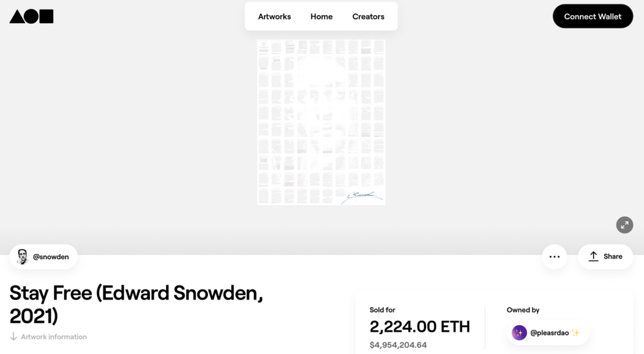The height and width of the screenshot is (354, 644).
Task: Open the @pleasrdao owner profile
Action: point(549,333)
